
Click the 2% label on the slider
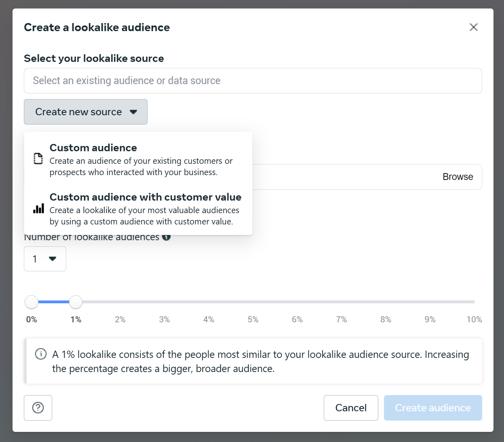click(x=120, y=319)
